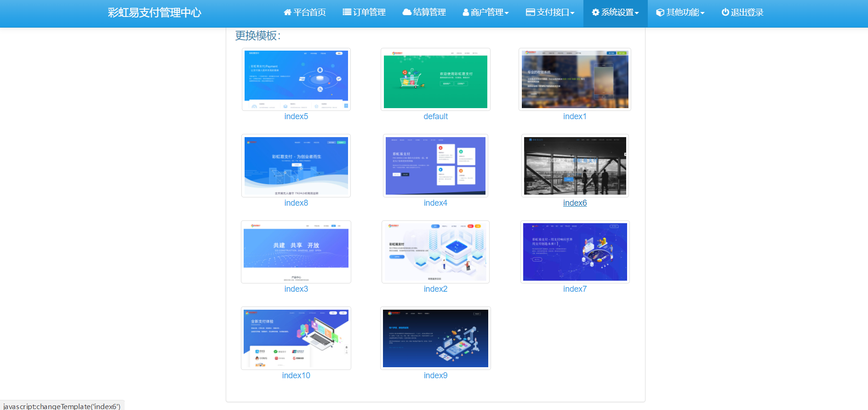Viewport: 868px width, 410px height.
Task: Click the index5 template thumbnail
Action: coord(296,79)
